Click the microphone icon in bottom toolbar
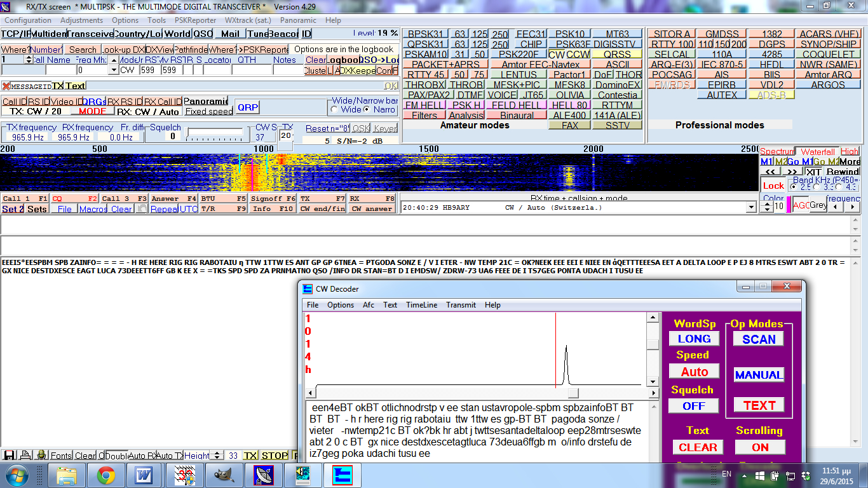This screenshot has width=868, height=488. 41,456
